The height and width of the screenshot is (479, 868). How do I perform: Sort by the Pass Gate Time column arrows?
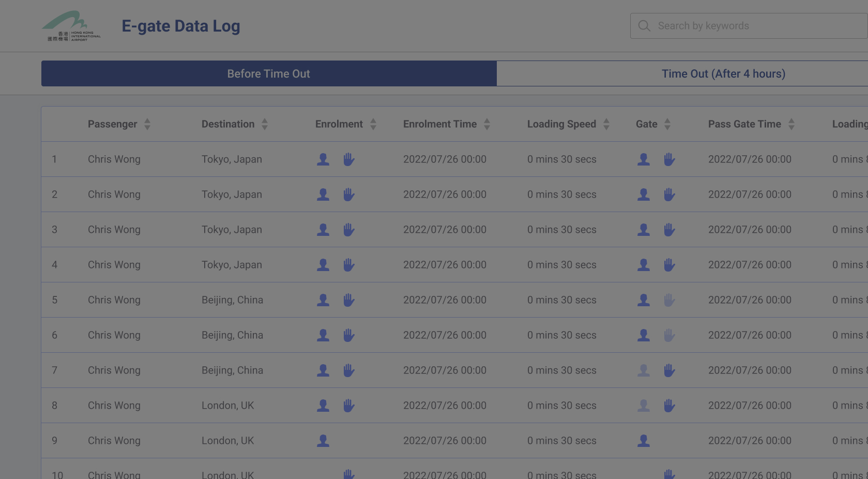tap(791, 124)
